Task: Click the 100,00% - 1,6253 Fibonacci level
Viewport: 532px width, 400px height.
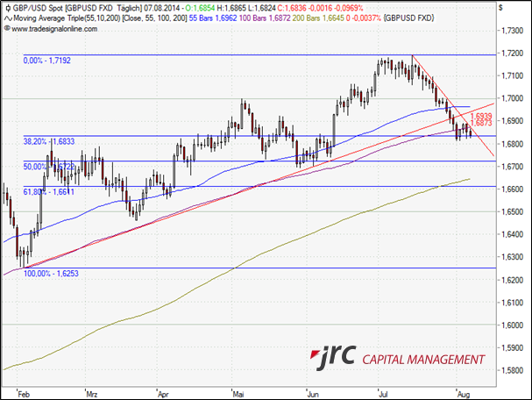Action: 50,273
